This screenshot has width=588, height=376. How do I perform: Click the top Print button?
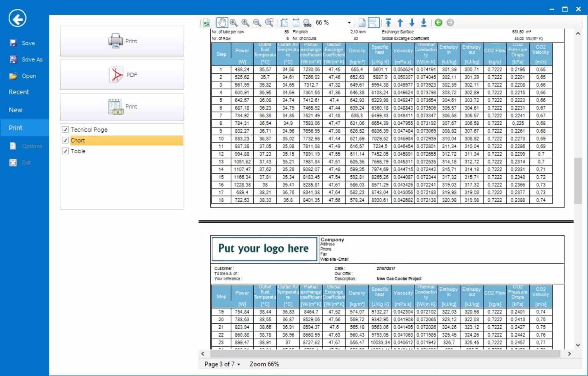click(122, 41)
